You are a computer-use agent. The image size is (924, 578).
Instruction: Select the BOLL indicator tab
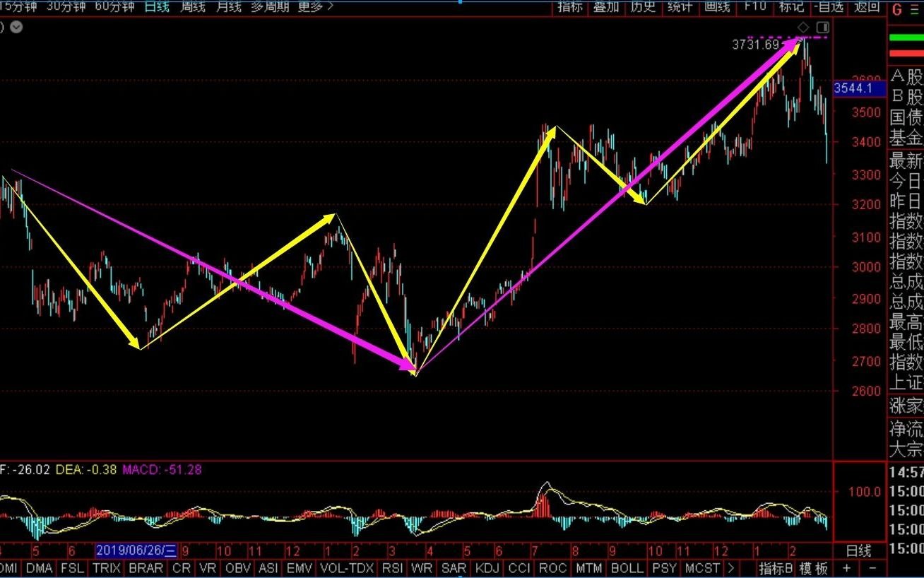[x=627, y=568]
